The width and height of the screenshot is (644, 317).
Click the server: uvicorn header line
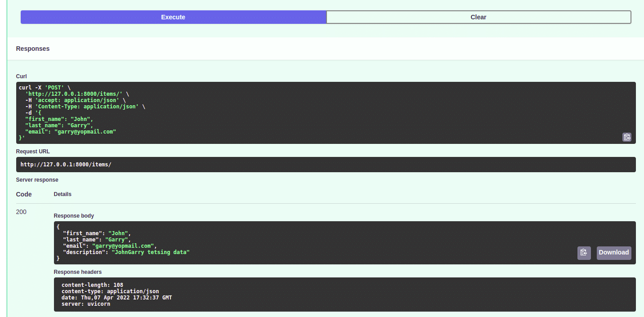click(x=85, y=304)
